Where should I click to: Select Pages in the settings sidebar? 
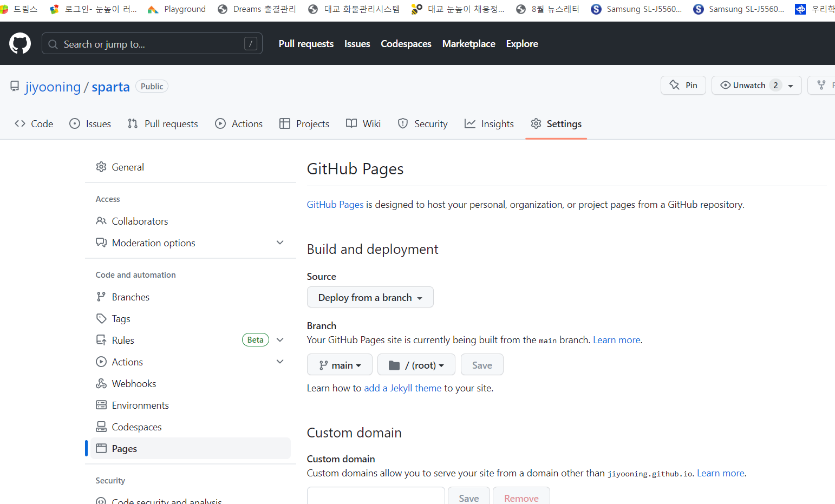point(191,449)
